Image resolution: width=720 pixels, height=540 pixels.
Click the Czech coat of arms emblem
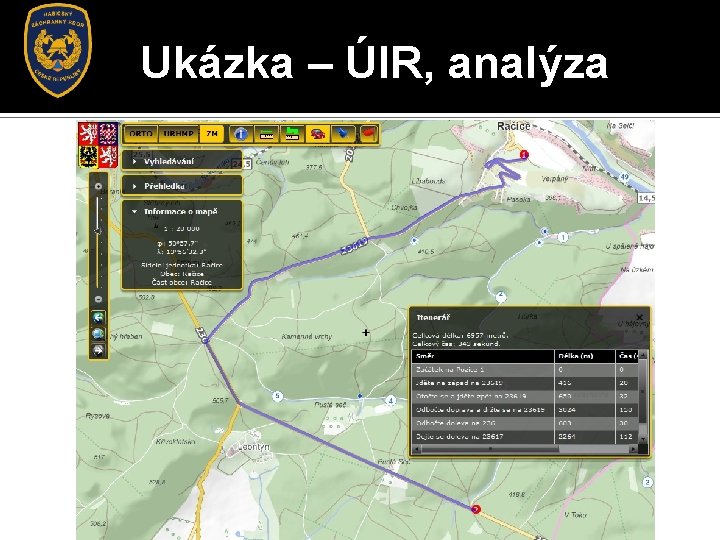[x=97, y=145]
